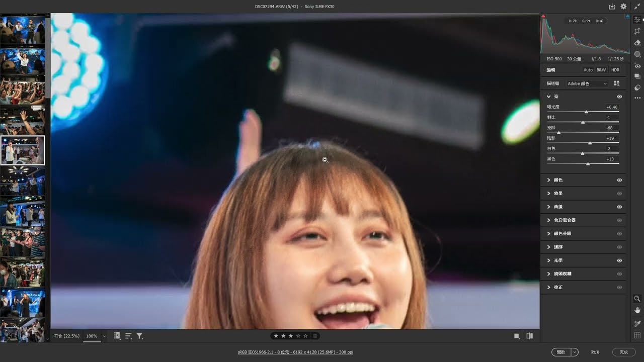Select the Red eye removal tool
Image resolution: width=644 pixels, height=362 pixels.
pyautogui.click(x=637, y=66)
